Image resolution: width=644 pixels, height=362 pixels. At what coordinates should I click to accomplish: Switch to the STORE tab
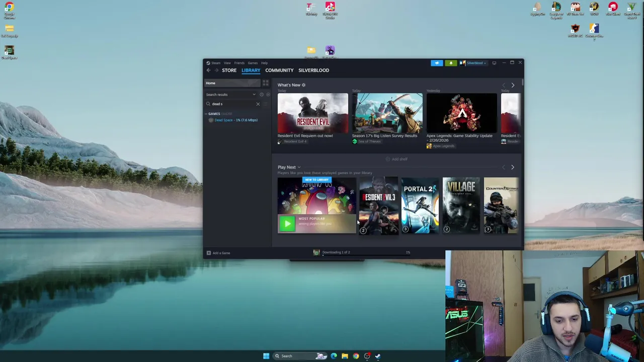(x=229, y=70)
